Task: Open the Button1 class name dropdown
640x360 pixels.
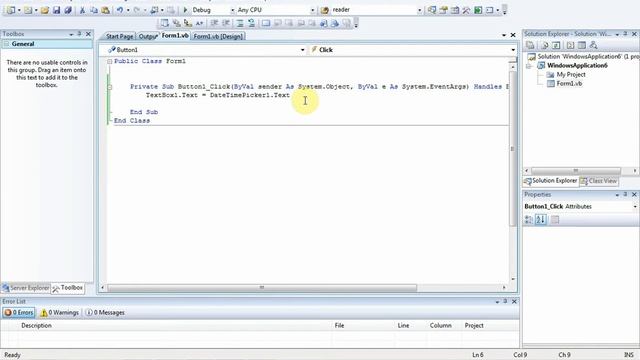Action: click(x=302, y=50)
